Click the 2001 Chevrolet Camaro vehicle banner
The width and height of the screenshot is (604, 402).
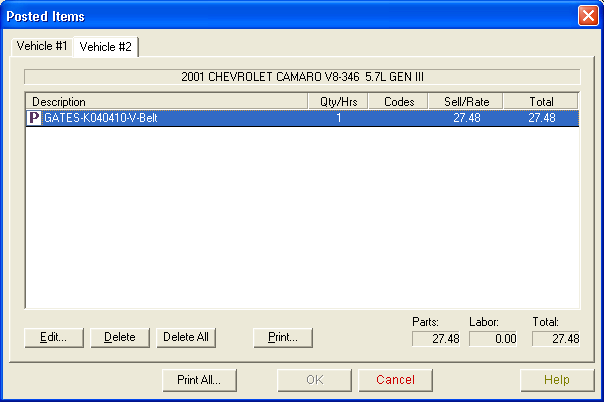point(302,76)
